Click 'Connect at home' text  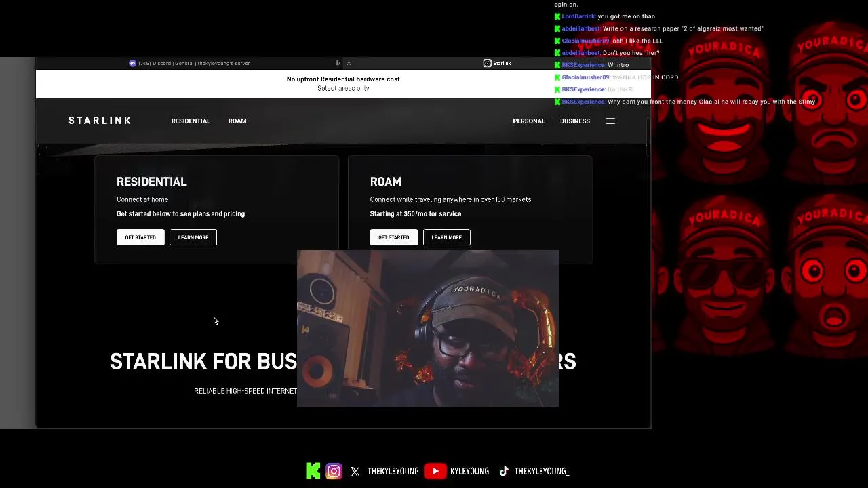point(142,199)
